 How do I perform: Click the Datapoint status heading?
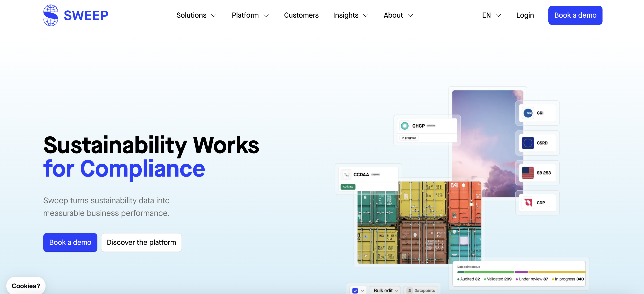pos(469,267)
